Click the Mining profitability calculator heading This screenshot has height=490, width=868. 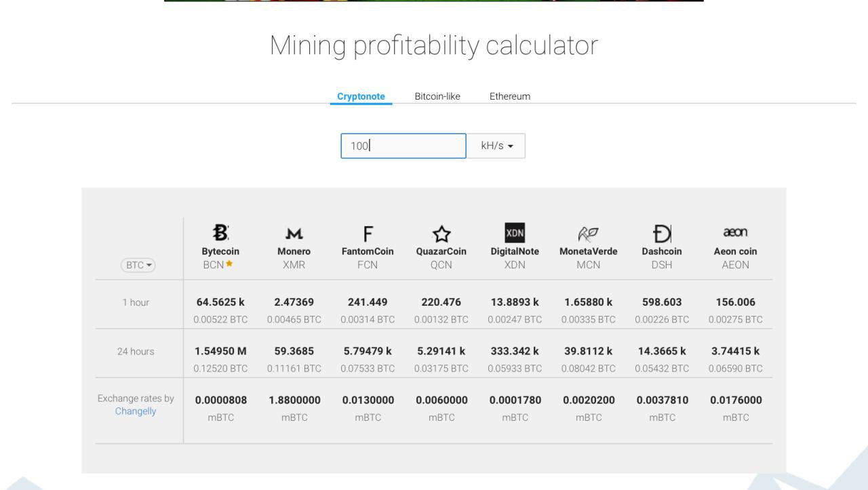tap(434, 45)
